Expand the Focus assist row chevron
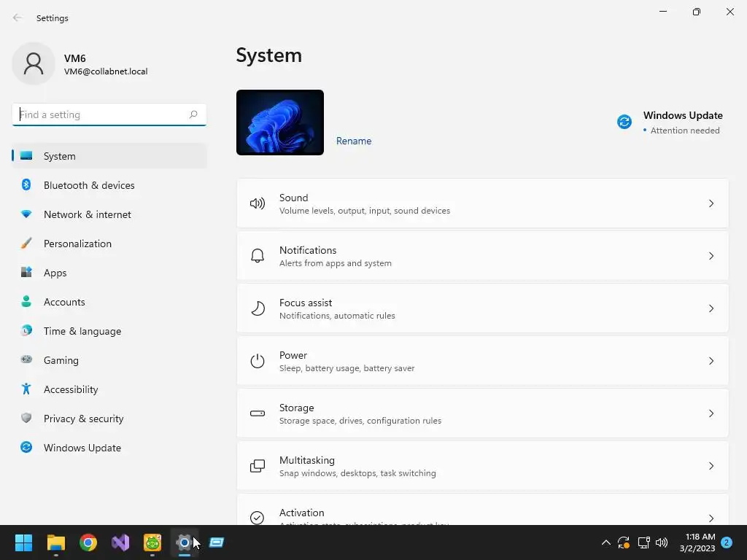The width and height of the screenshot is (747, 560). (x=711, y=308)
